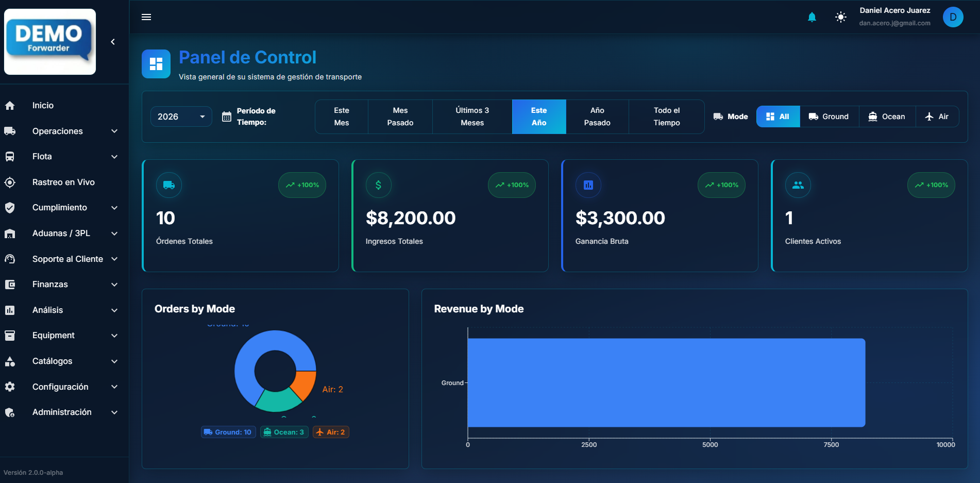This screenshot has height=483, width=980.
Task: Collapse the sidebar with the left arrow
Action: coord(113,42)
